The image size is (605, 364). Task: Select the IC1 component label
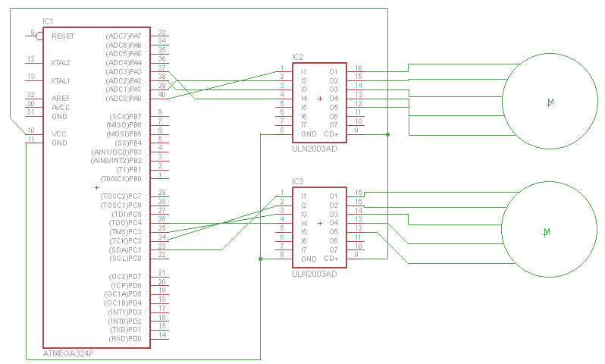point(48,21)
